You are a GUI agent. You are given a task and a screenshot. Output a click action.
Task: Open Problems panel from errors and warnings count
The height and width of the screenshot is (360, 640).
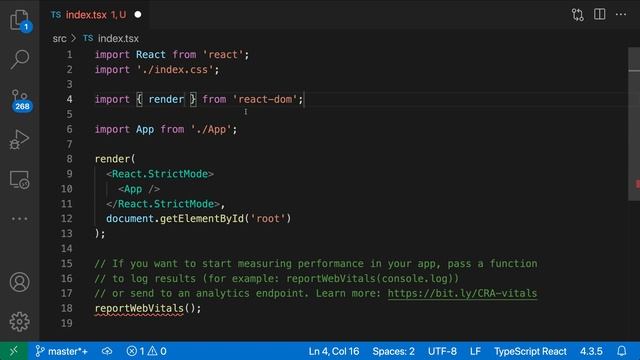coord(147,351)
